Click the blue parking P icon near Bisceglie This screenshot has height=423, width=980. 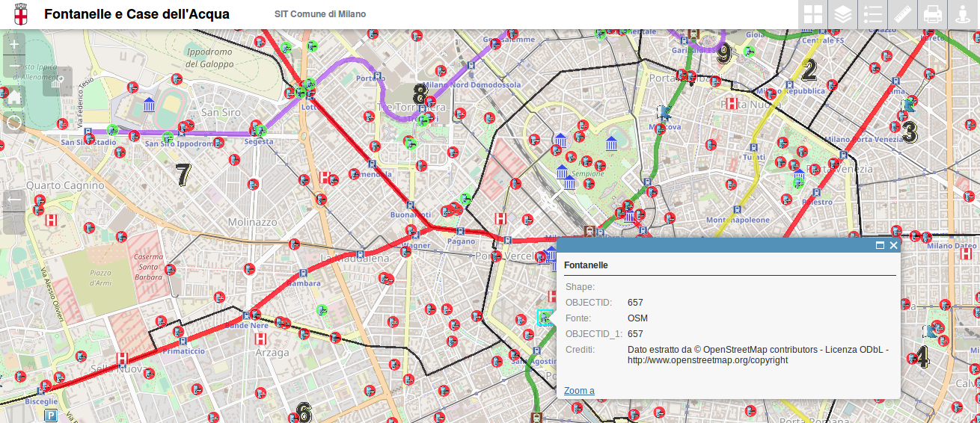pos(51,416)
